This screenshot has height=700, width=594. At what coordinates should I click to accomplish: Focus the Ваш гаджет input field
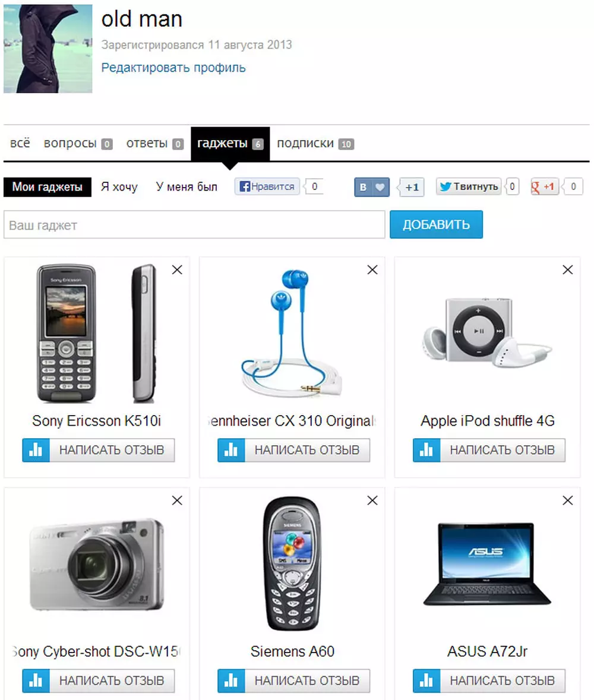click(x=194, y=224)
